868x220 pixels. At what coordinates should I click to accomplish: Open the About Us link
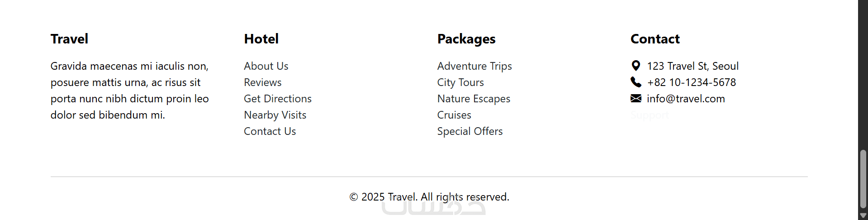click(x=266, y=66)
